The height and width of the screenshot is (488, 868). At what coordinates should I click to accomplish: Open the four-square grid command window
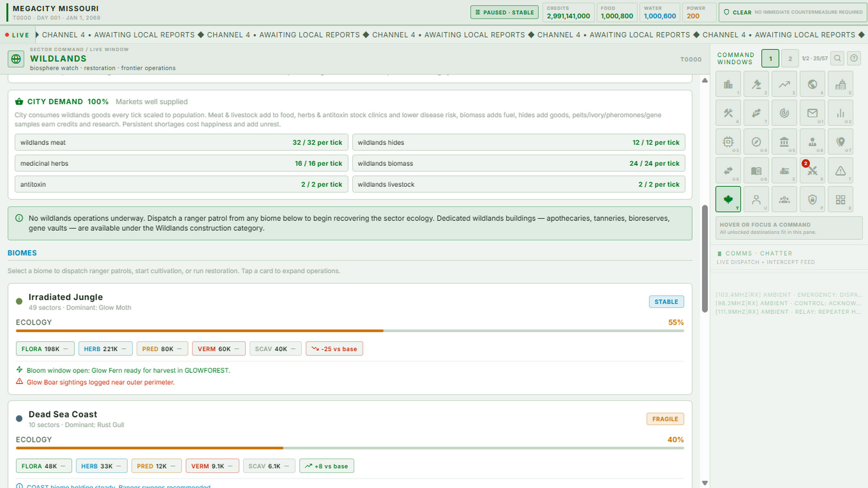[840, 199]
